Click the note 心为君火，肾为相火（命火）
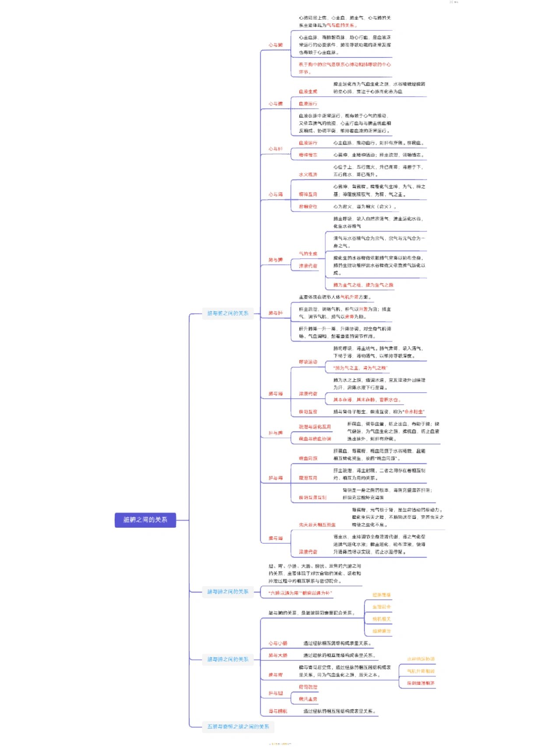The height and width of the screenshot is (747, 560). [x=365, y=207]
